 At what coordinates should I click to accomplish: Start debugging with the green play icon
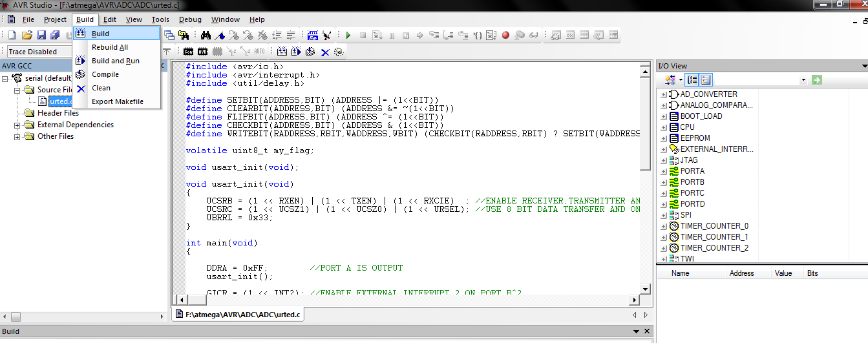(x=348, y=35)
